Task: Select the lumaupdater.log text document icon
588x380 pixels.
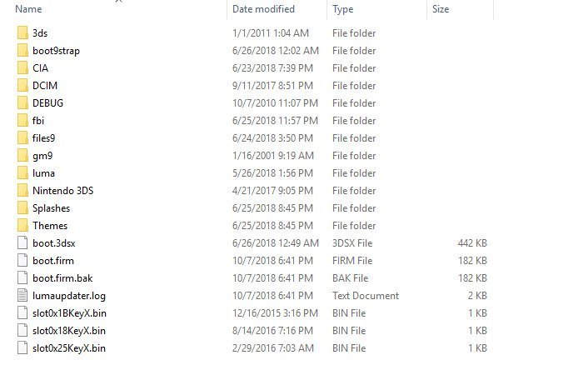Action: pos(22,296)
